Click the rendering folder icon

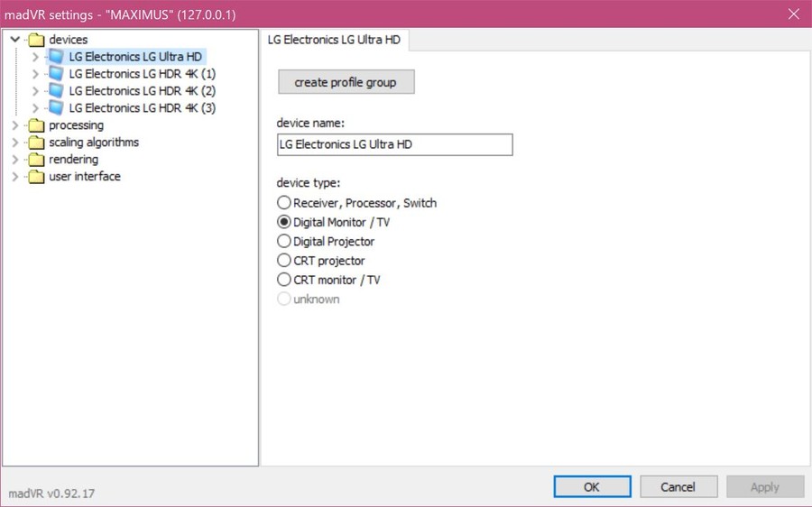[36, 160]
